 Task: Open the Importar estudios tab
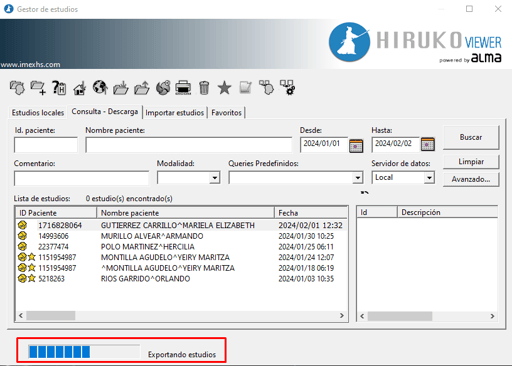click(x=174, y=113)
